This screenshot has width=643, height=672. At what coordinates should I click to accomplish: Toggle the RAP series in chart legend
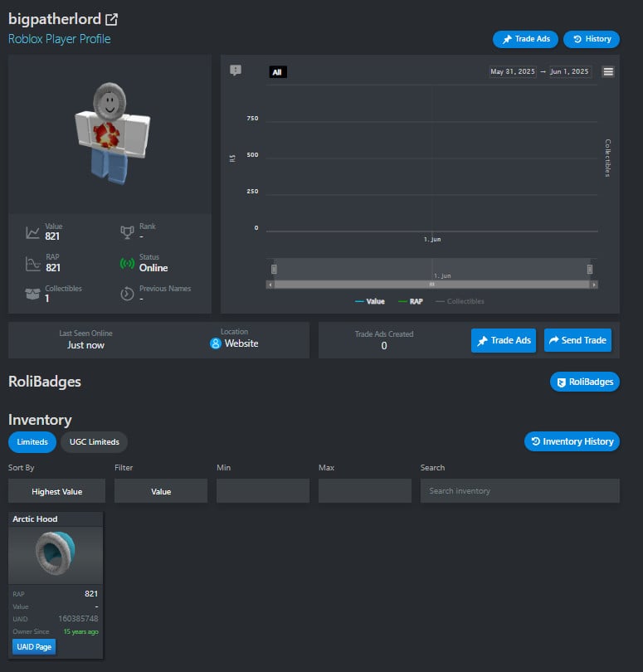click(x=411, y=301)
